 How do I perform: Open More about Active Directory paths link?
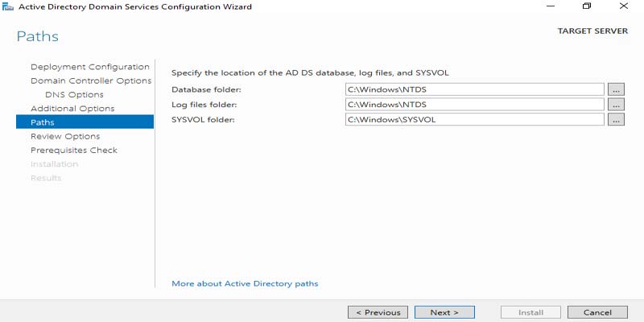(x=245, y=283)
